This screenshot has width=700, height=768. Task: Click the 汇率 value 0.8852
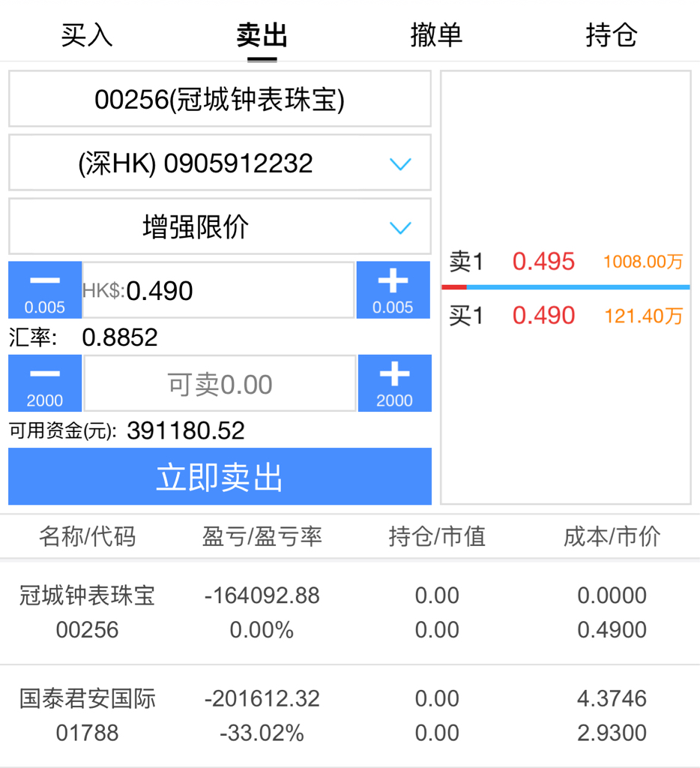(x=120, y=337)
